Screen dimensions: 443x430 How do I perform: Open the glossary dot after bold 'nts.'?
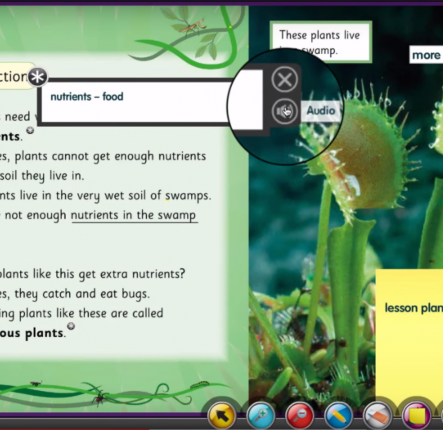(x=30, y=130)
